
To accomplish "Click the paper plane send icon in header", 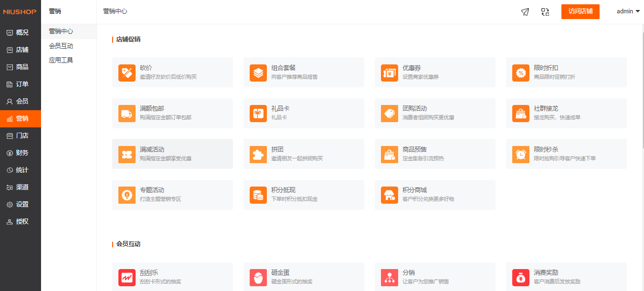I will click(x=525, y=12).
